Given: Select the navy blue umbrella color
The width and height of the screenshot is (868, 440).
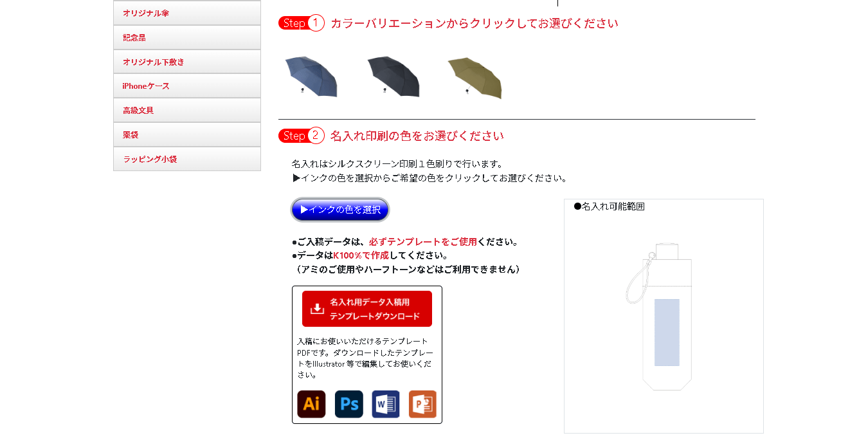Looking at the screenshot, I should [311, 77].
